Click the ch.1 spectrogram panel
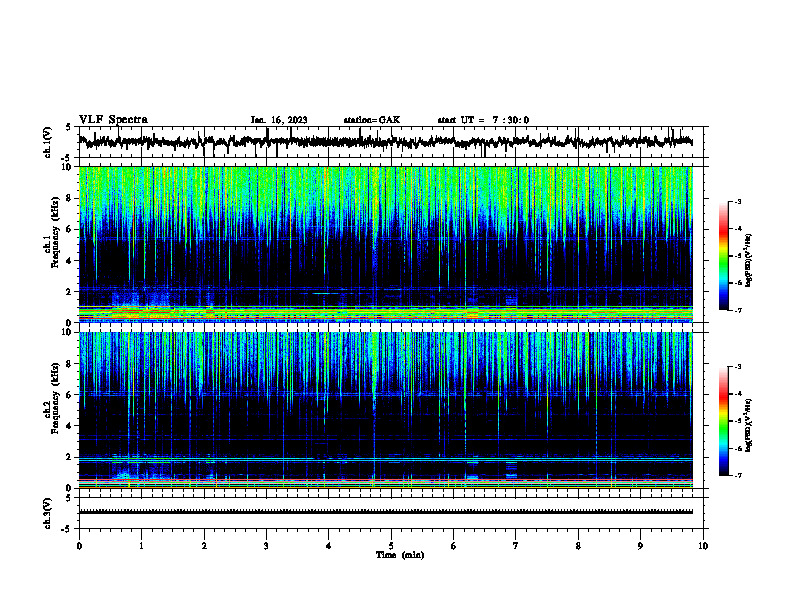Viewport: 792px width, 612px height. point(385,244)
